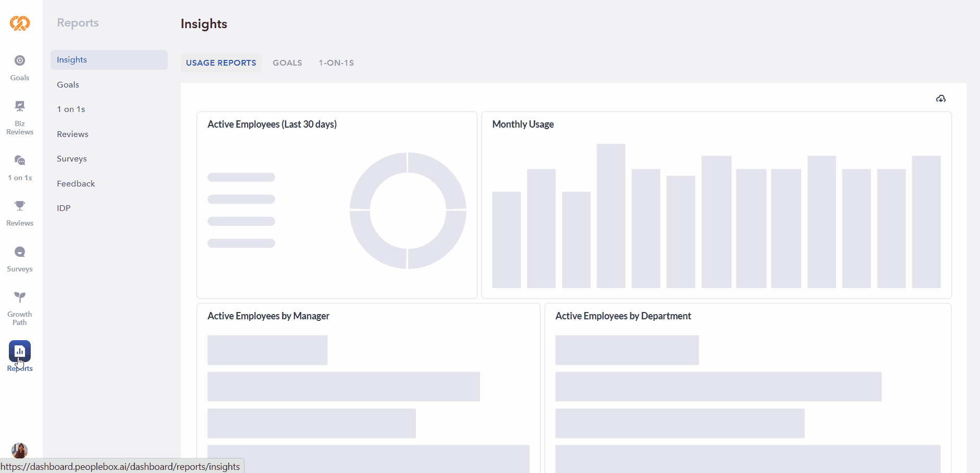This screenshot has width=980, height=473.
Task: Open Goals from the icon rail
Action: [x=20, y=60]
